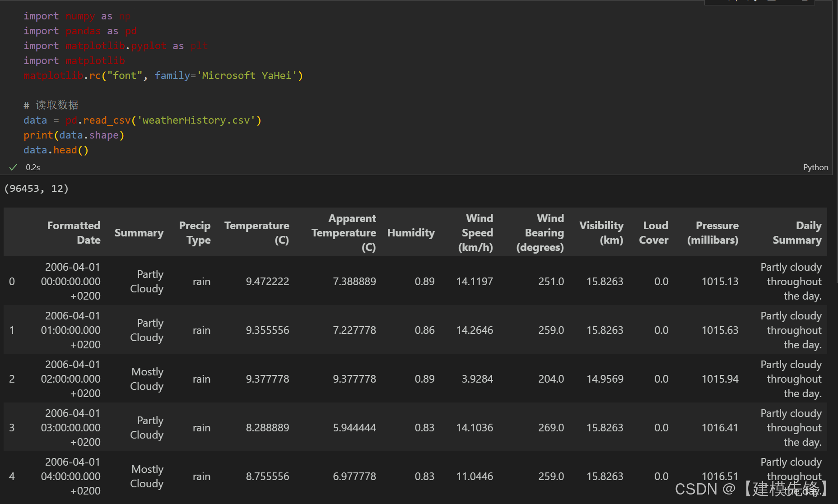Click wind bearing value 204.0
Viewport: 838px width, 504px height.
pyautogui.click(x=551, y=379)
